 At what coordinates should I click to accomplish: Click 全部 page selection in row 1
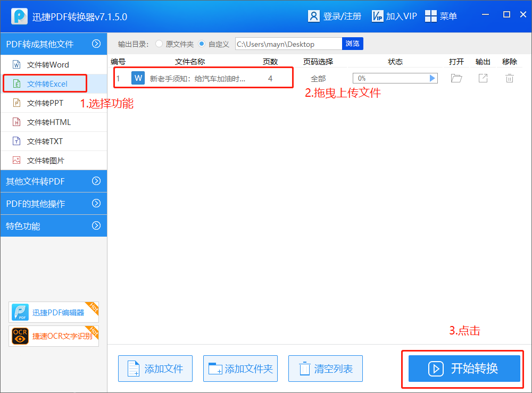click(318, 79)
